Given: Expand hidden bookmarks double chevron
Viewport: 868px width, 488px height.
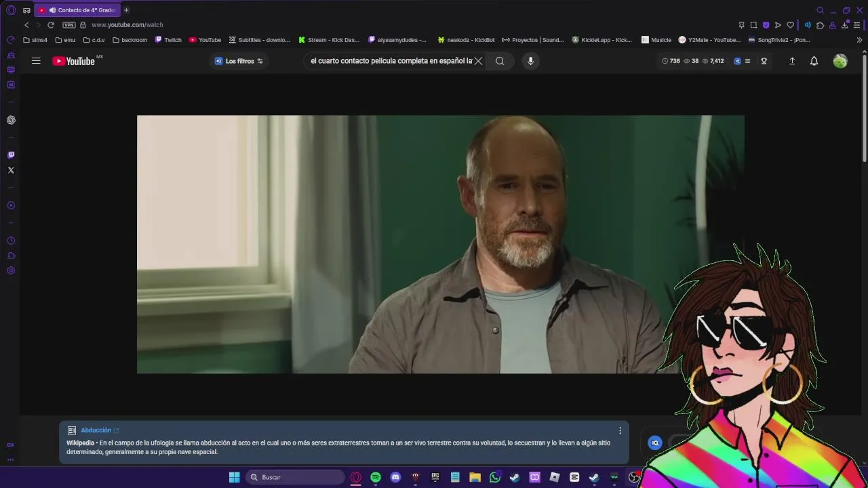Looking at the screenshot, I should point(859,40).
